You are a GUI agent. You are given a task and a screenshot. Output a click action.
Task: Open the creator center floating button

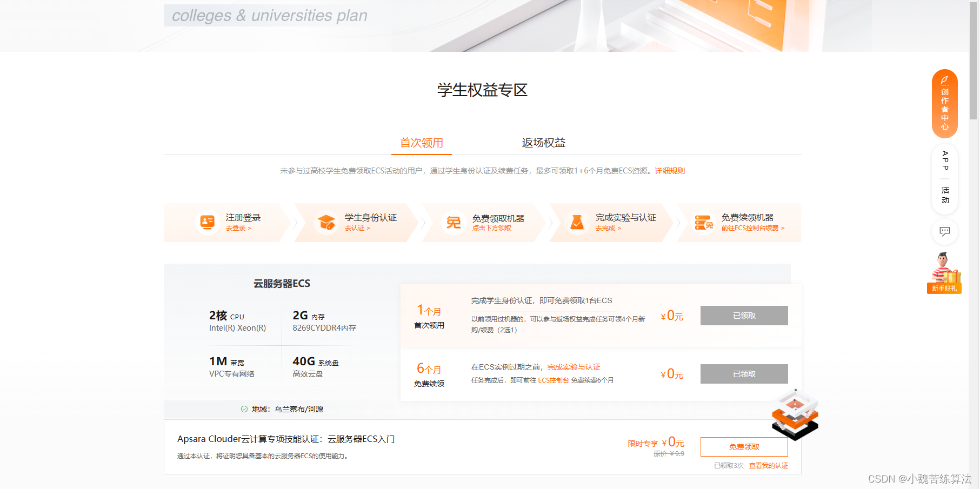(x=945, y=103)
